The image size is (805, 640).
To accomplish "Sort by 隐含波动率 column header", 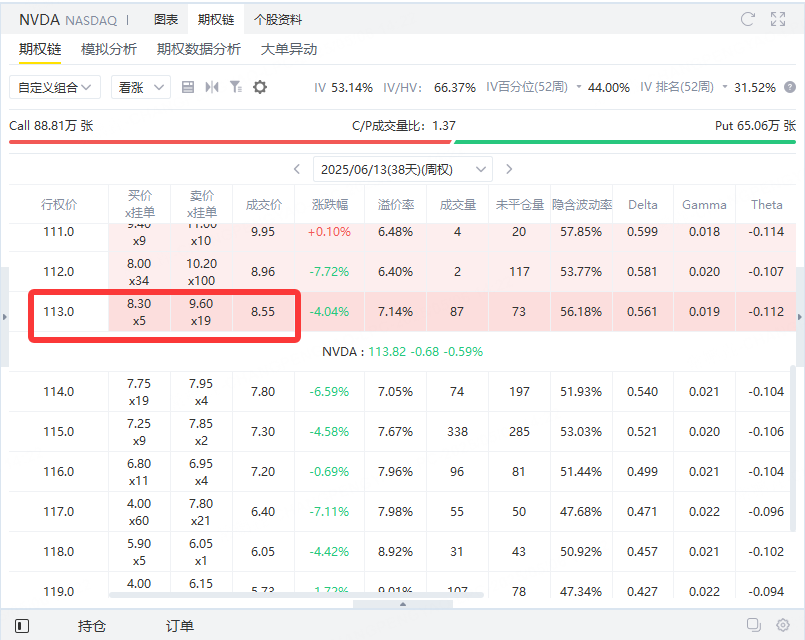I will (582, 205).
